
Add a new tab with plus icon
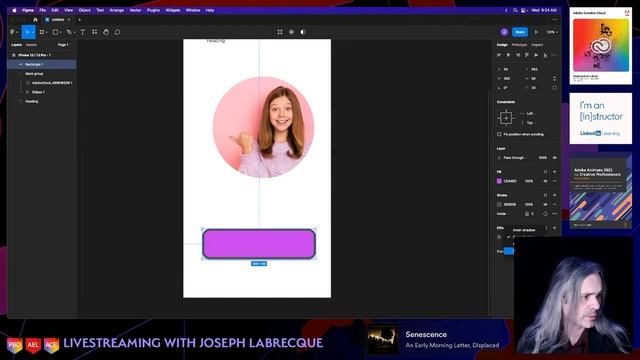[x=80, y=20]
